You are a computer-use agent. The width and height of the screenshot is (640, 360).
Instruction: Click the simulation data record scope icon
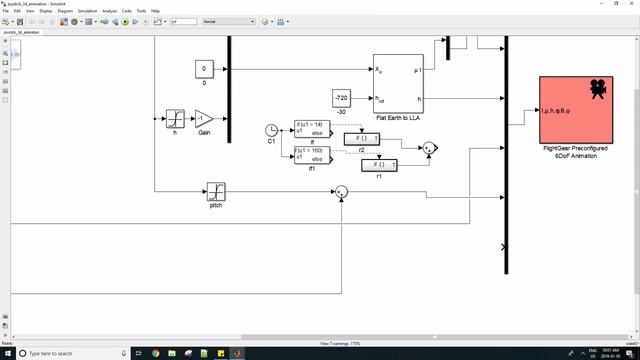pos(158,22)
